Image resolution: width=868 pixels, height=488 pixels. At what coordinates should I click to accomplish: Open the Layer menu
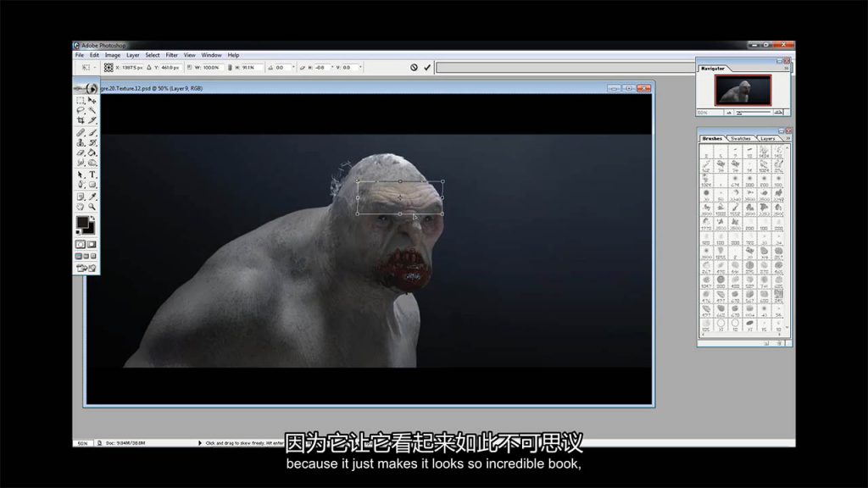point(133,55)
